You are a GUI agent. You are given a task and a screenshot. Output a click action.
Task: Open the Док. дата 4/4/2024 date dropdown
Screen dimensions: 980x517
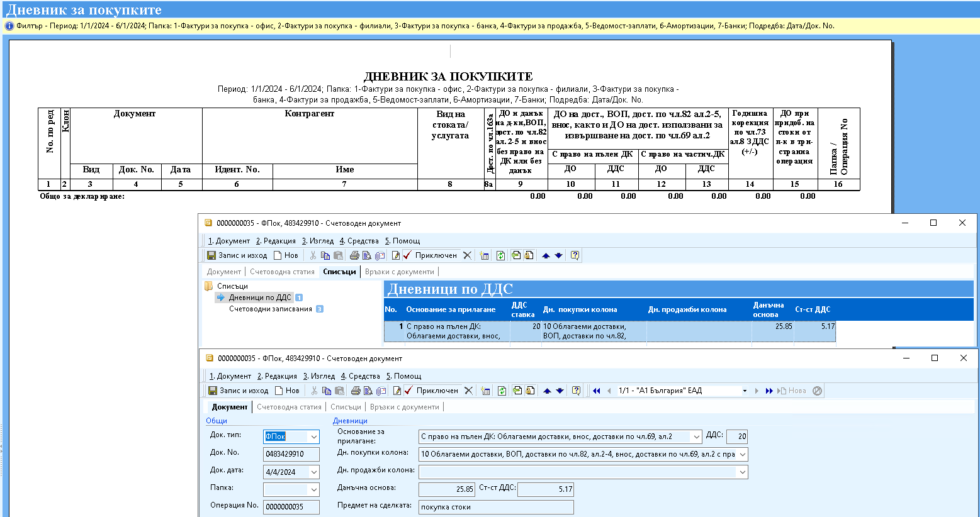click(x=314, y=472)
